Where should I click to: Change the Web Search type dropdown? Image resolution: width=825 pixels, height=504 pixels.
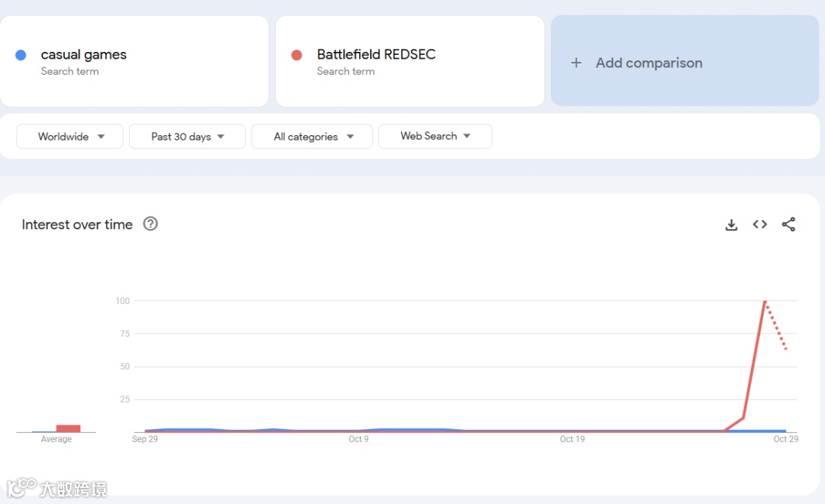(x=435, y=136)
